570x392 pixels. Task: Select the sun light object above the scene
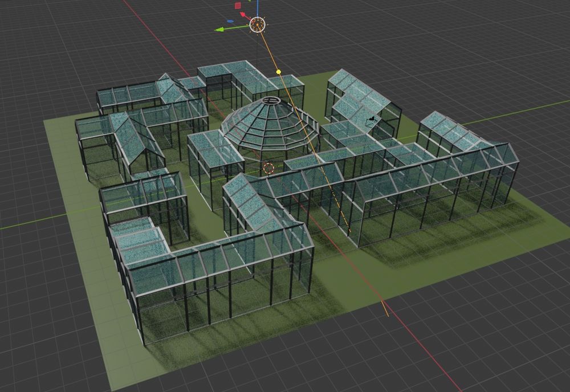coord(258,24)
